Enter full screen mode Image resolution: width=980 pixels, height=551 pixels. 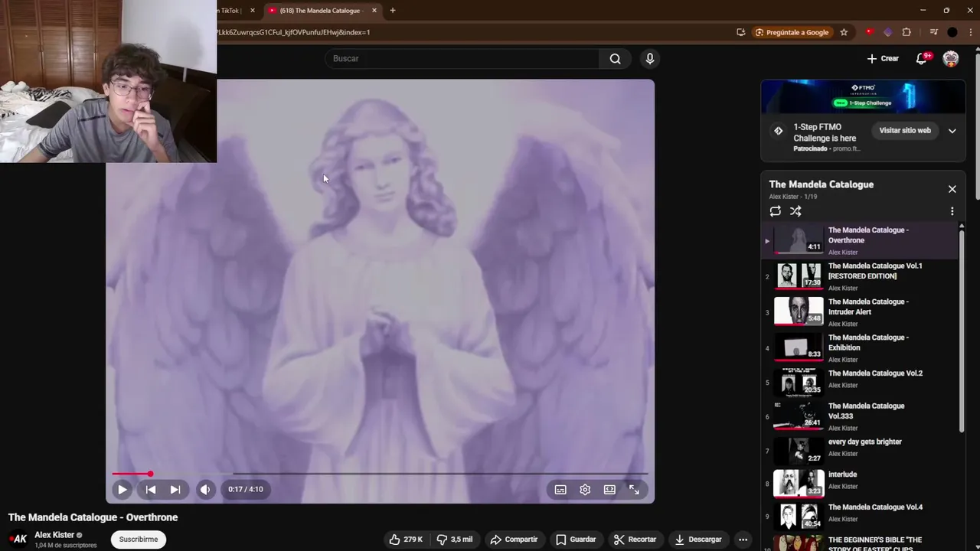pyautogui.click(x=634, y=490)
